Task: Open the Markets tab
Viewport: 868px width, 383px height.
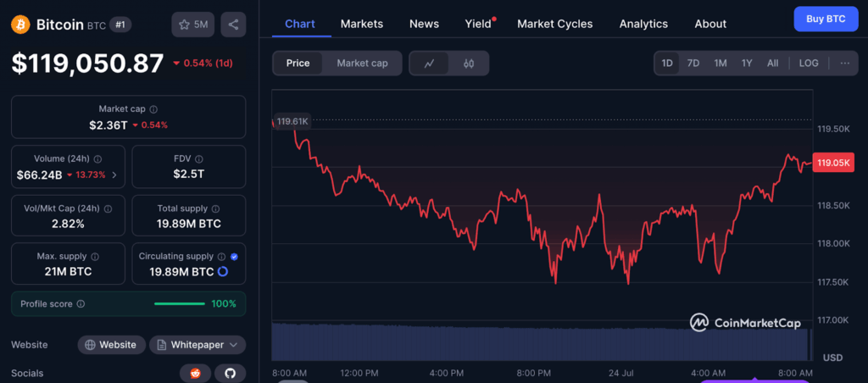Action: click(x=362, y=24)
